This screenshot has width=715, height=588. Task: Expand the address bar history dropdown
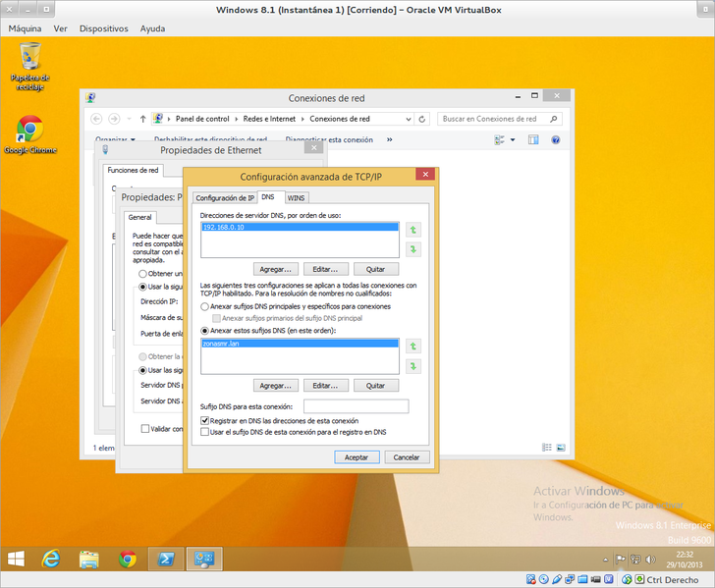(409, 119)
